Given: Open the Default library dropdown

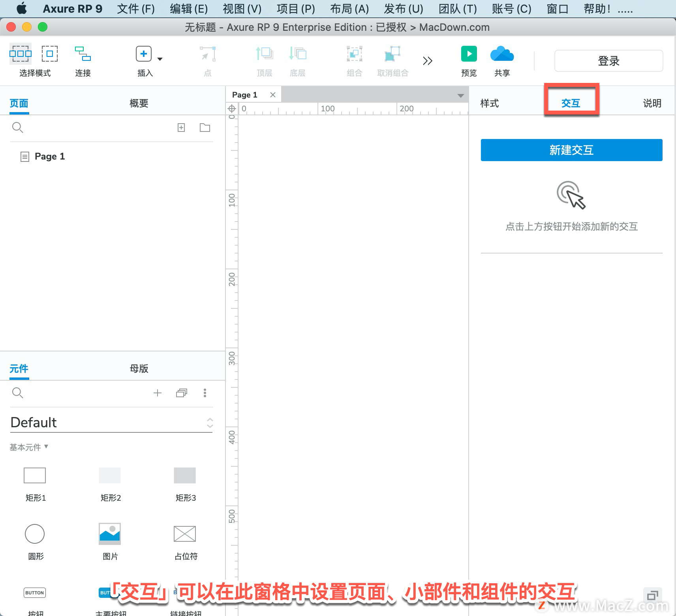Looking at the screenshot, I should (112, 423).
